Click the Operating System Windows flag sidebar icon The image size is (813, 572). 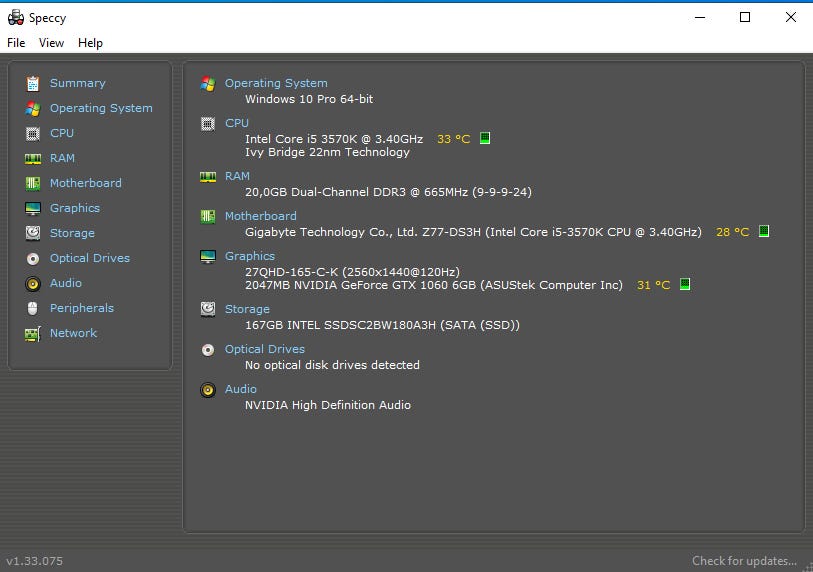coord(33,108)
